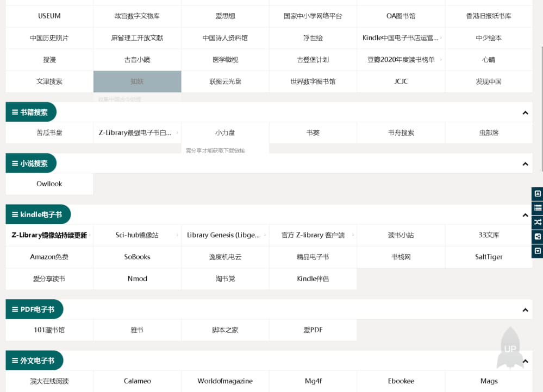
Task: Open the 古登堡计划 link
Action: (313, 60)
